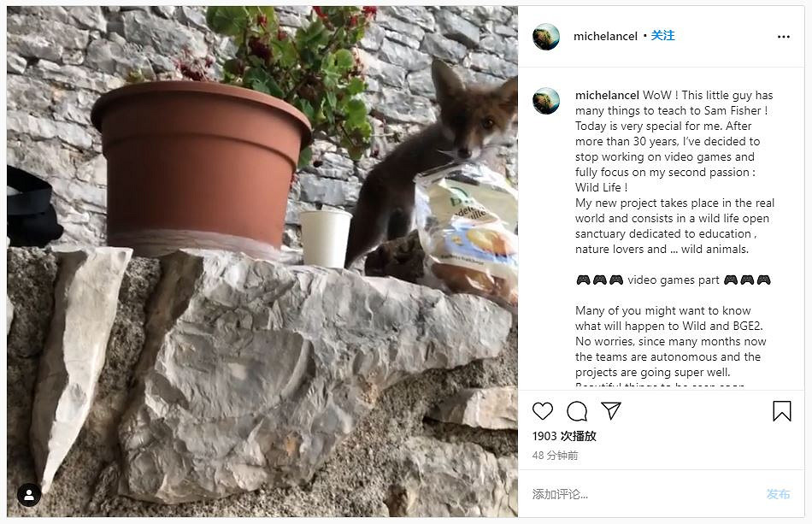The image size is (812, 524).
Task: Click the bold michelancel name in caption
Action: pos(607,95)
